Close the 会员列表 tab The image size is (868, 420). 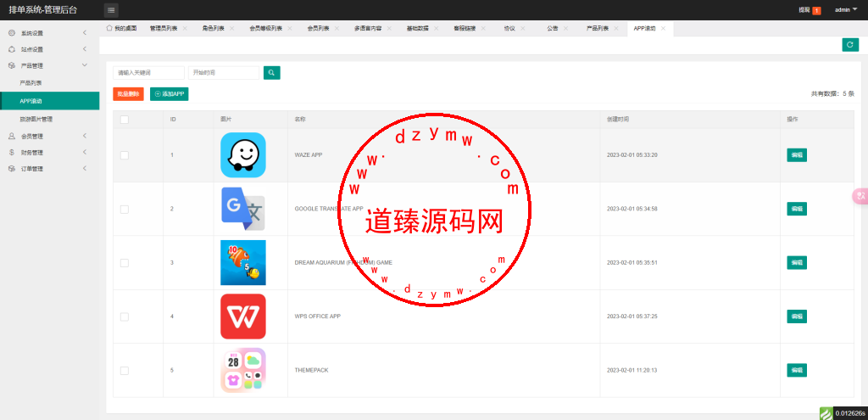337,28
